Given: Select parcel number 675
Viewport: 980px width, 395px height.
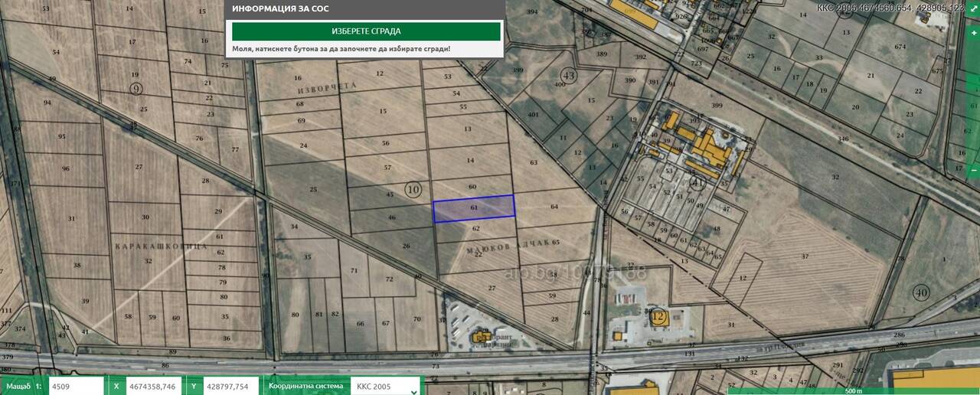Looking at the screenshot, I should pyautogui.click(x=937, y=71).
